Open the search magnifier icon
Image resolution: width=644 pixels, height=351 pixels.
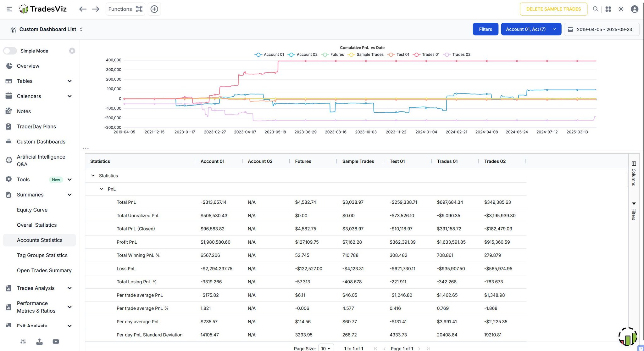[x=595, y=9]
